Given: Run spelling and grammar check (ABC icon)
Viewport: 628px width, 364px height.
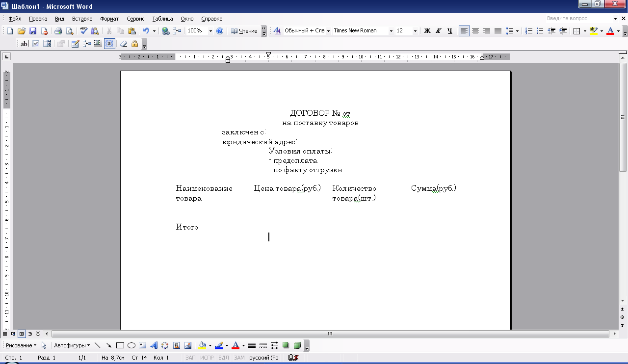Looking at the screenshot, I should point(83,31).
